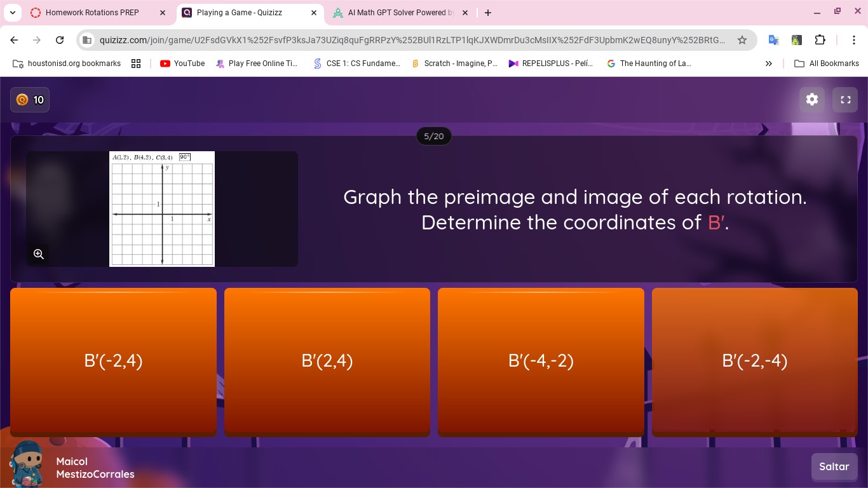Open the tab search dropdown arrow
Viewport: 868px width, 488px height.
pyautogui.click(x=13, y=13)
